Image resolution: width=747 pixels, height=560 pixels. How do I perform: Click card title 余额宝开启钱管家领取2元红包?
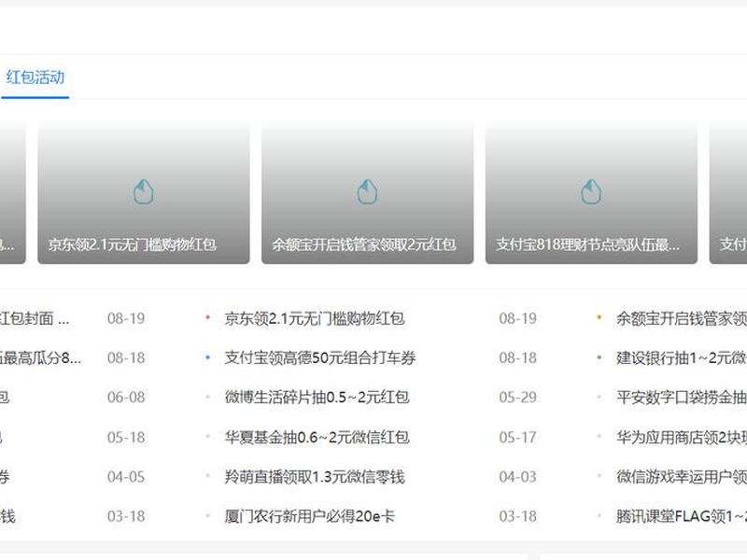[x=364, y=245]
